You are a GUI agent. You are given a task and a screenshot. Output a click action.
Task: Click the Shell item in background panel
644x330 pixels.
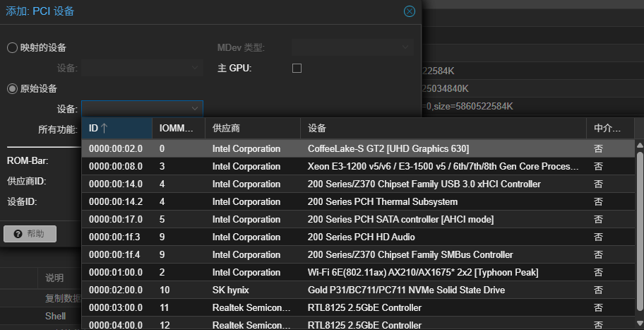click(x=56, y=317)
